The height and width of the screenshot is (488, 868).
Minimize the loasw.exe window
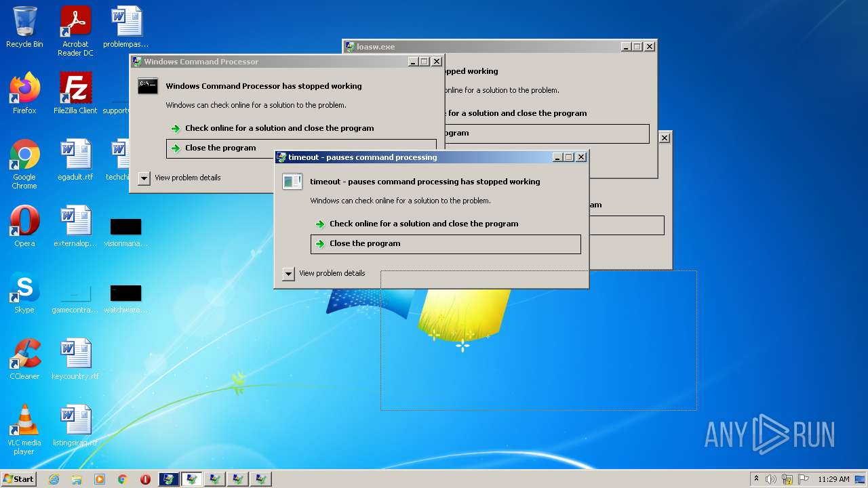[x=626, y=47]
